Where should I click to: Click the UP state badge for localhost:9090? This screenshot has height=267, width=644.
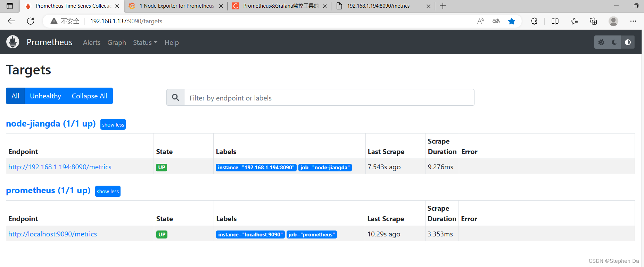(x=162, y=235)
